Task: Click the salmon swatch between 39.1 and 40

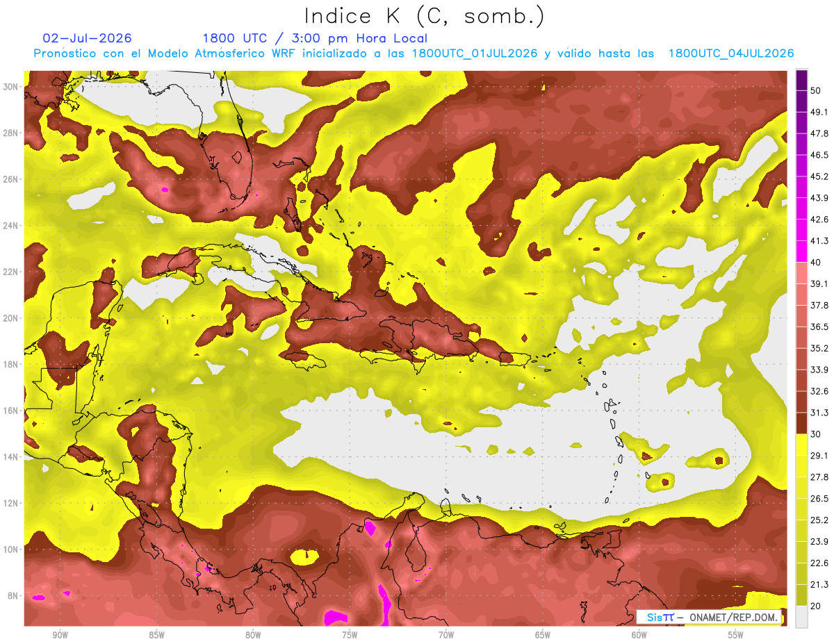Action: click(801, 273)
